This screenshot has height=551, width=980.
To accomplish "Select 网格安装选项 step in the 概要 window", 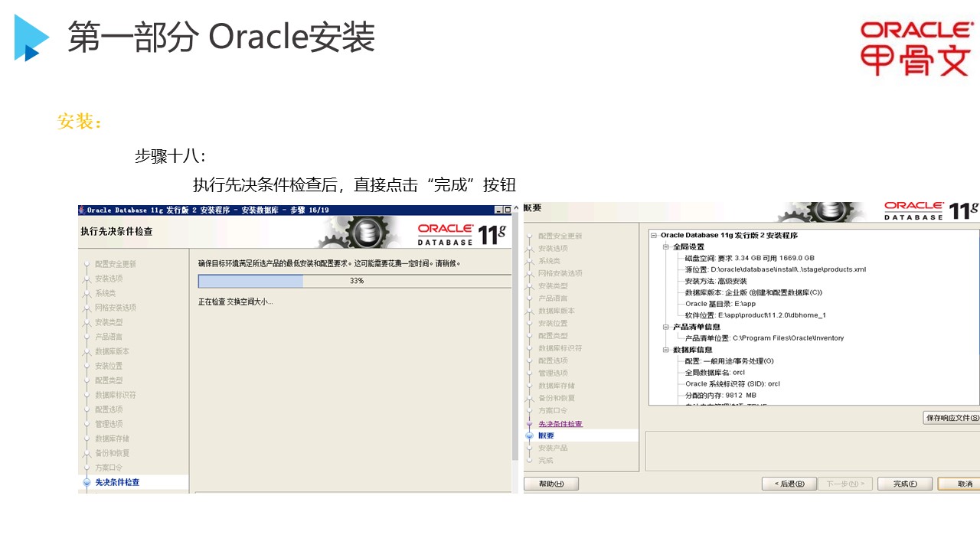I will click(560, 273).
